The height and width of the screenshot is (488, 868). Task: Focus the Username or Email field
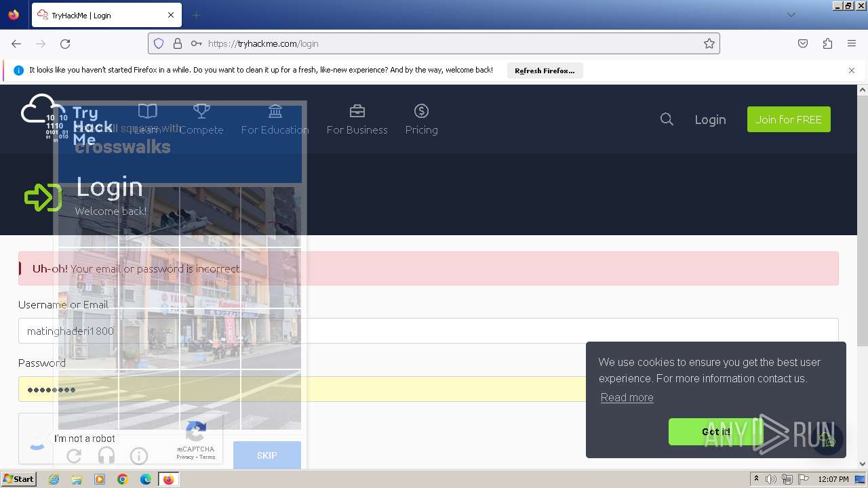[x=429, y=331]
